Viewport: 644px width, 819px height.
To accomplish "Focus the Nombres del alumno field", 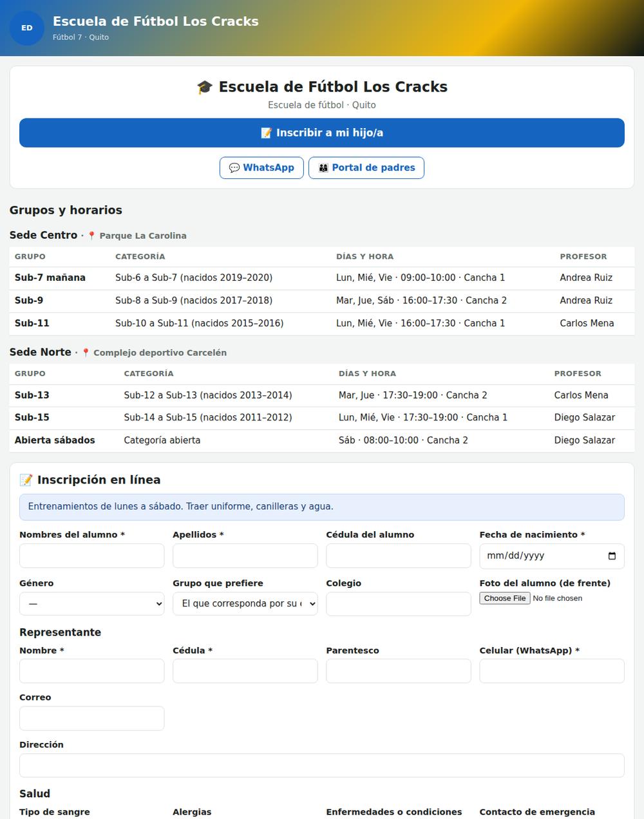I will 92,556.
